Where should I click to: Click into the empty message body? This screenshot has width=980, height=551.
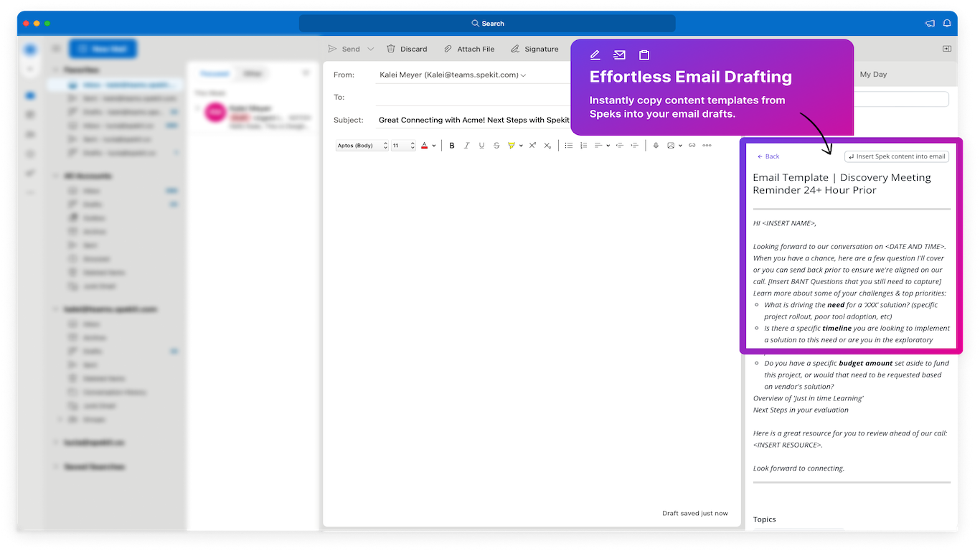(531, 330)
